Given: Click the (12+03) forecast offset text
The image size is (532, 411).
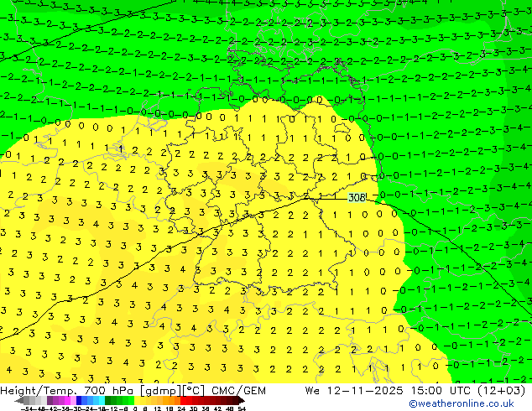Looking at the screenshot, I should coord(501,391).
